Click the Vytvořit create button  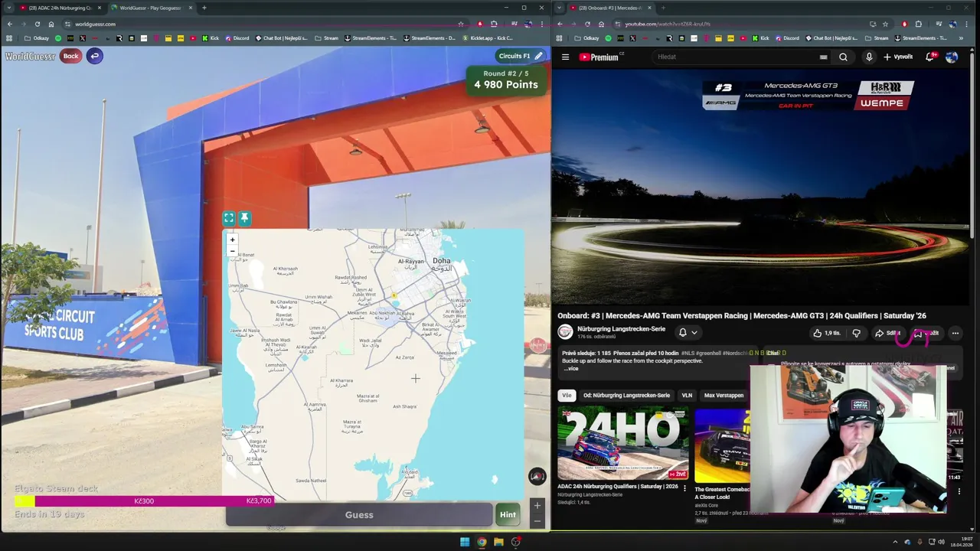tap(898, 57)
